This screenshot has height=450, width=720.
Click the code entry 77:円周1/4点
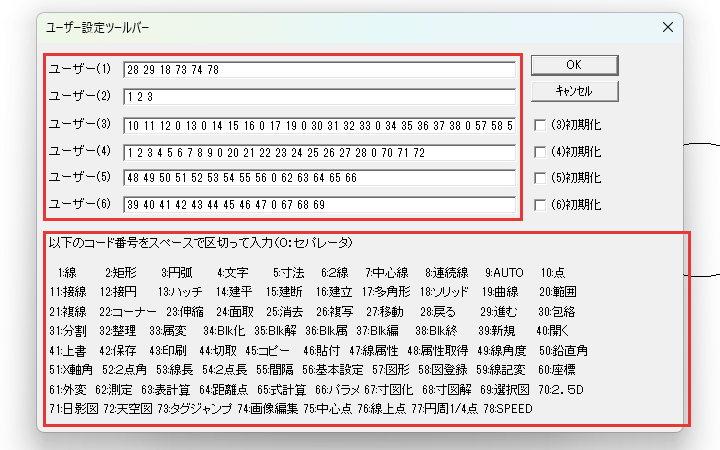(x=444, y=409)
